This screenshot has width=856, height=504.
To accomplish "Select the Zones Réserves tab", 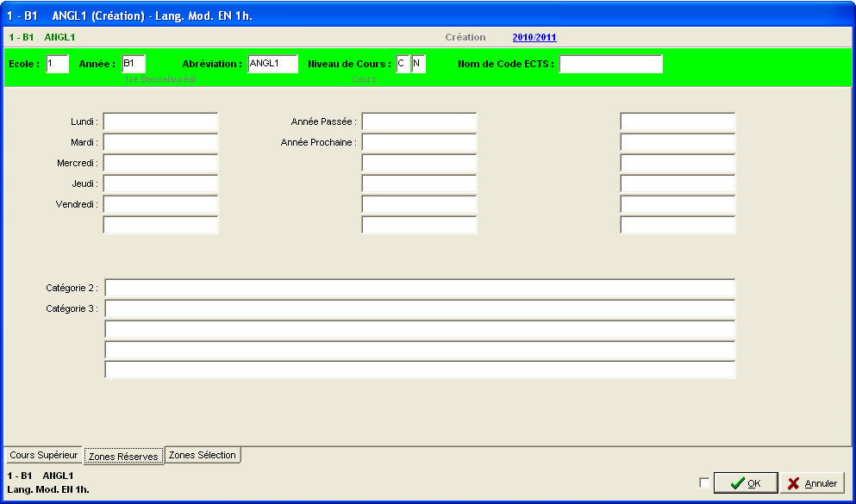I will (123, 457).
